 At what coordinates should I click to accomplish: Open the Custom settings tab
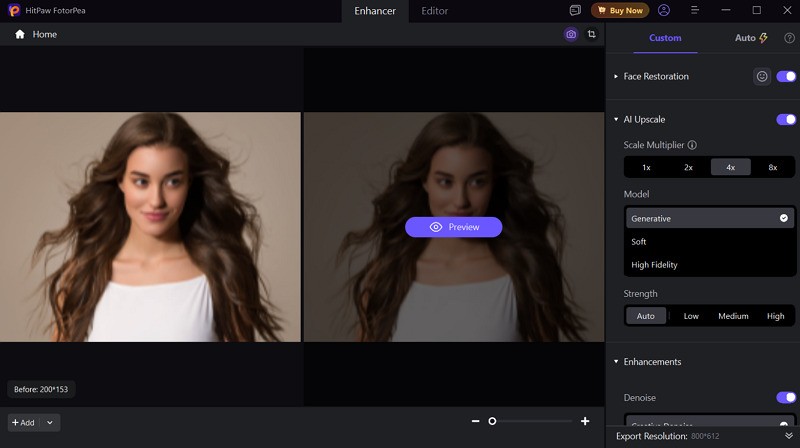[665, 38]
